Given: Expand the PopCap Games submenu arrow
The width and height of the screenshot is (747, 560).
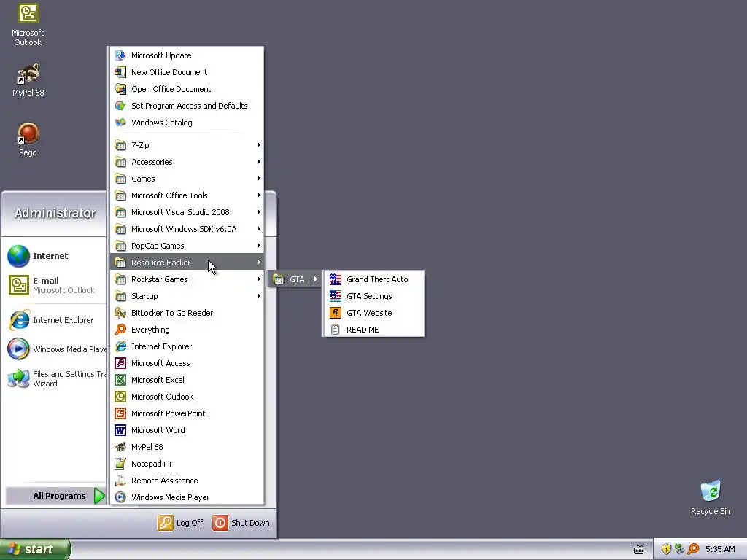Looking at the screenshot, I should [x=259, y=246].
